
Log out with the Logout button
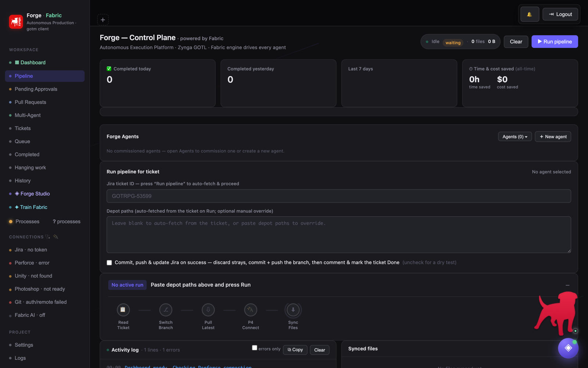coord(560,14)
